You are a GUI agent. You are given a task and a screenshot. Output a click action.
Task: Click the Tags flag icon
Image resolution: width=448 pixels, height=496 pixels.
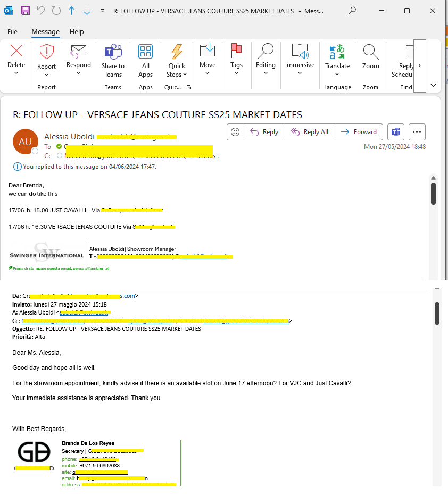236,51
